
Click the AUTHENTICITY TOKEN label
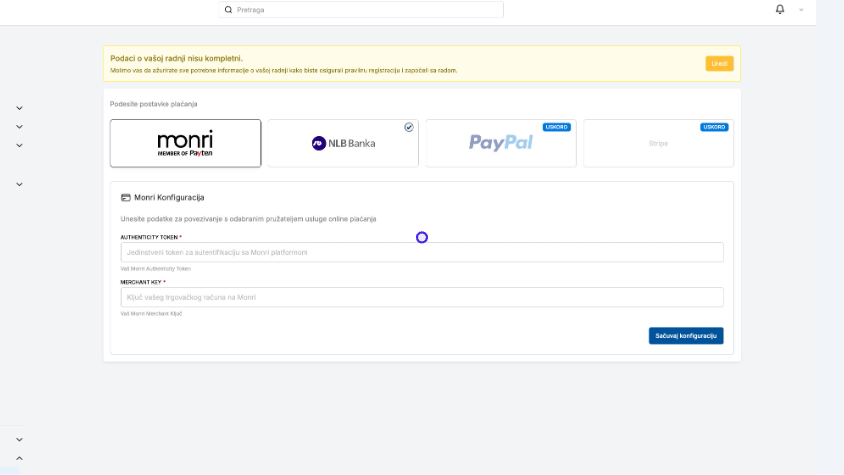click(x=149, y=237)
